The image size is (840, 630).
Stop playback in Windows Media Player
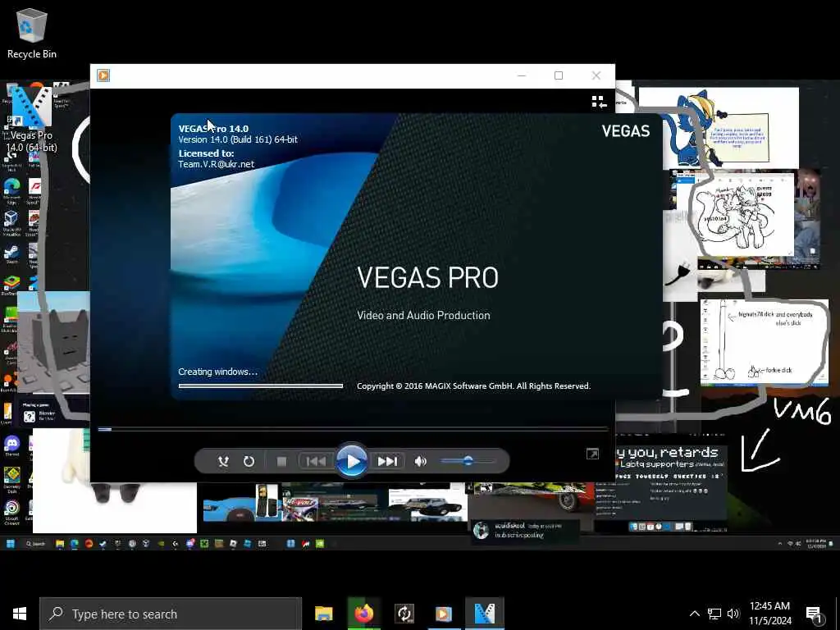pos(281,461)
